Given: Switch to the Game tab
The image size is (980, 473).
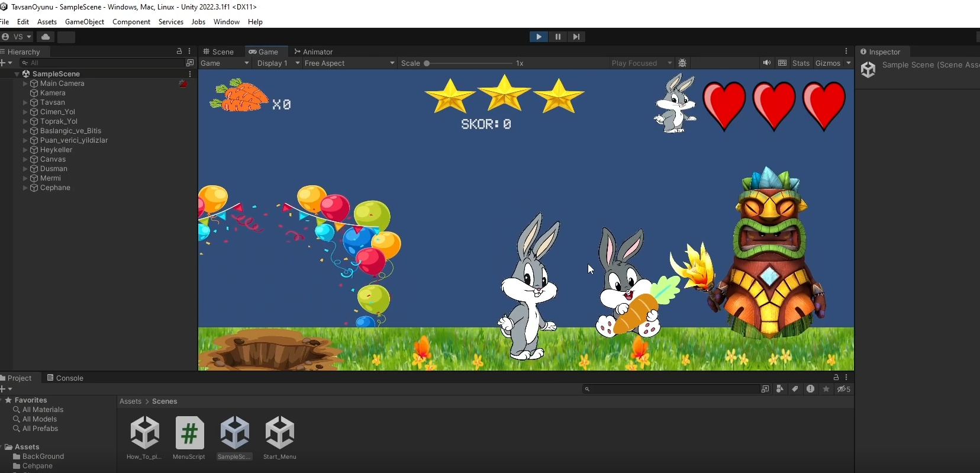Looking at the screenshot, I should click(x=264, y=52).
